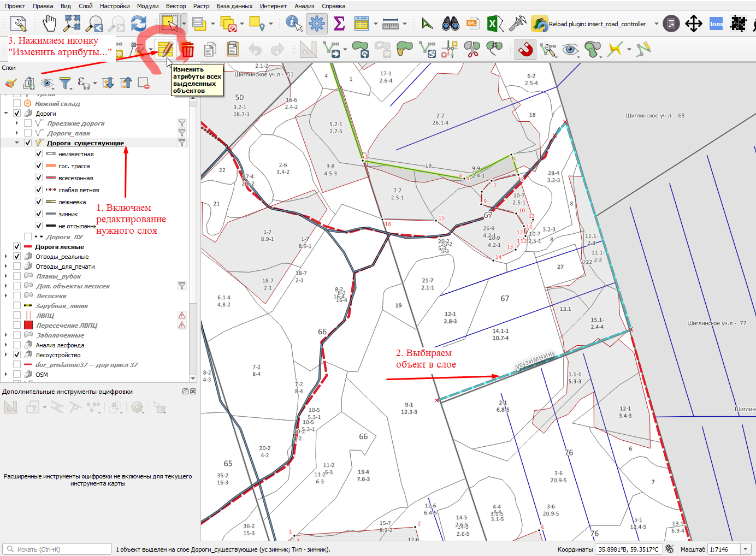
Task: Click the Excel export icon
Action: click(494, 23)
